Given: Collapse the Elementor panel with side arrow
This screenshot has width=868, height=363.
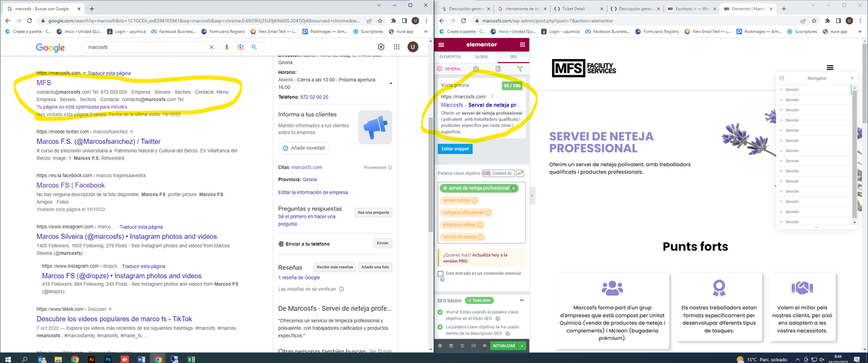Looking at the screenshot, I should [x=532, y=195].
